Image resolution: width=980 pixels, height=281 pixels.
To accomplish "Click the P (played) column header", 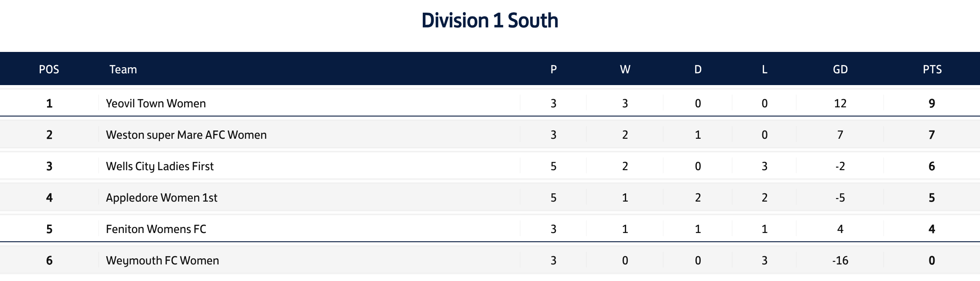I will point(553,69).
